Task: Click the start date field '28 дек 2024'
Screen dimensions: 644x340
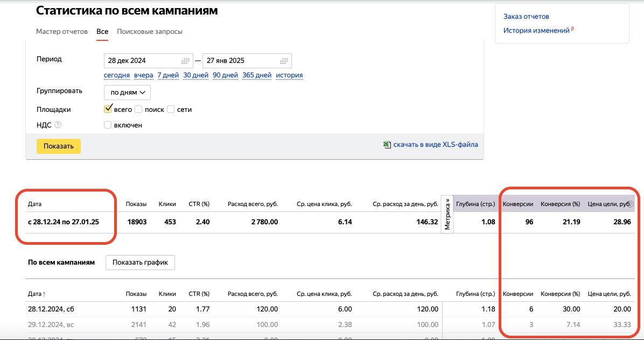Action: coord(141,61)
